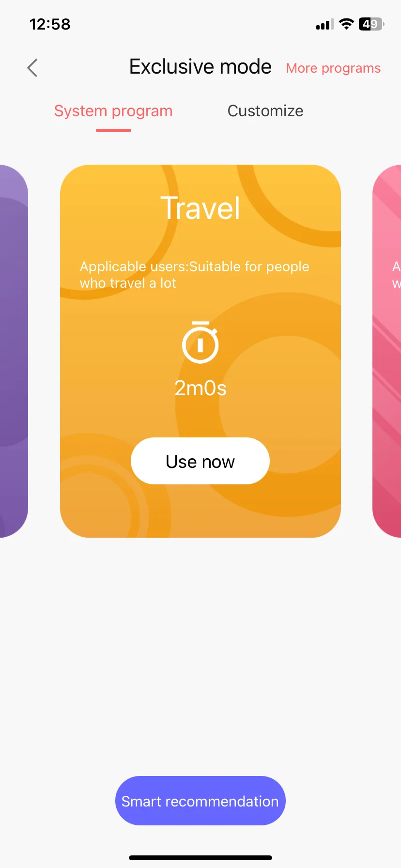Screen dimensions: 401x868
Task: Tap the battery indicator in status bar
Action: pos(371,24)
